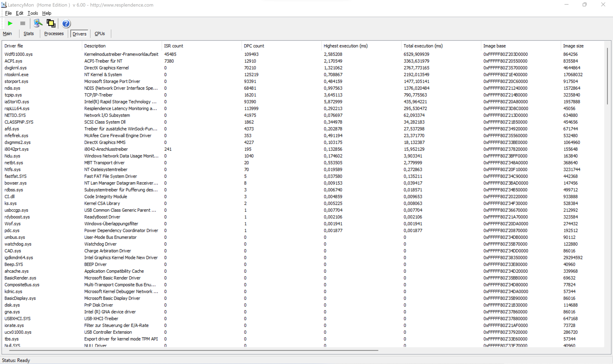This screenshot has width=613, height=364.
Task: Select the dxgkrnl.sys driver row
Action: pos(15,68)
